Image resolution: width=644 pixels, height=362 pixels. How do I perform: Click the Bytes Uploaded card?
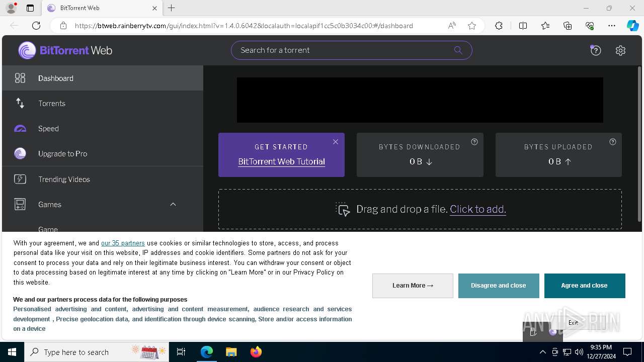[558, 155]
